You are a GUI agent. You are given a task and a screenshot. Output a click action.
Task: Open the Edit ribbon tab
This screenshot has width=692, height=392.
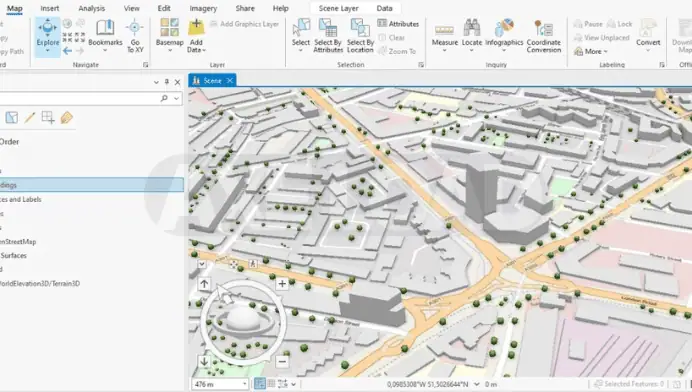[x=164, y=8]
